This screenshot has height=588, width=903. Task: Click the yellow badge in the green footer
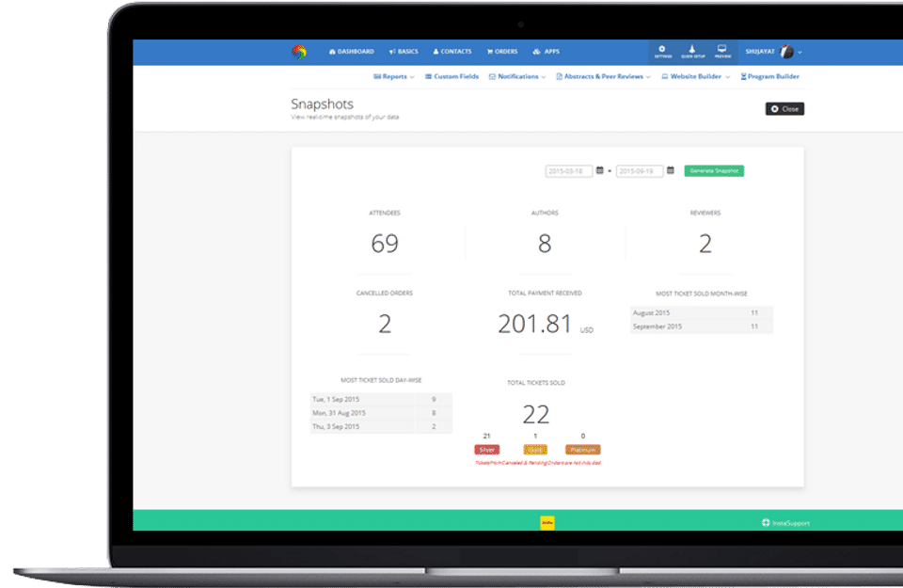click(x=547, y=522)
